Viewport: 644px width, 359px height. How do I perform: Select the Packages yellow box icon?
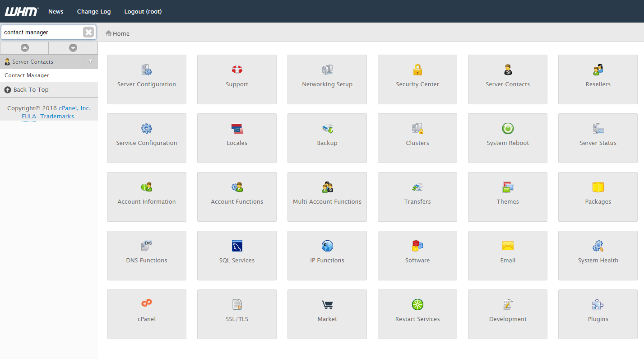coord(598,187)
